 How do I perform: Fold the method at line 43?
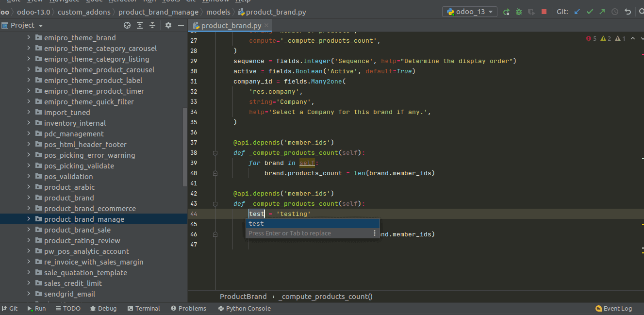coord(215,204)
